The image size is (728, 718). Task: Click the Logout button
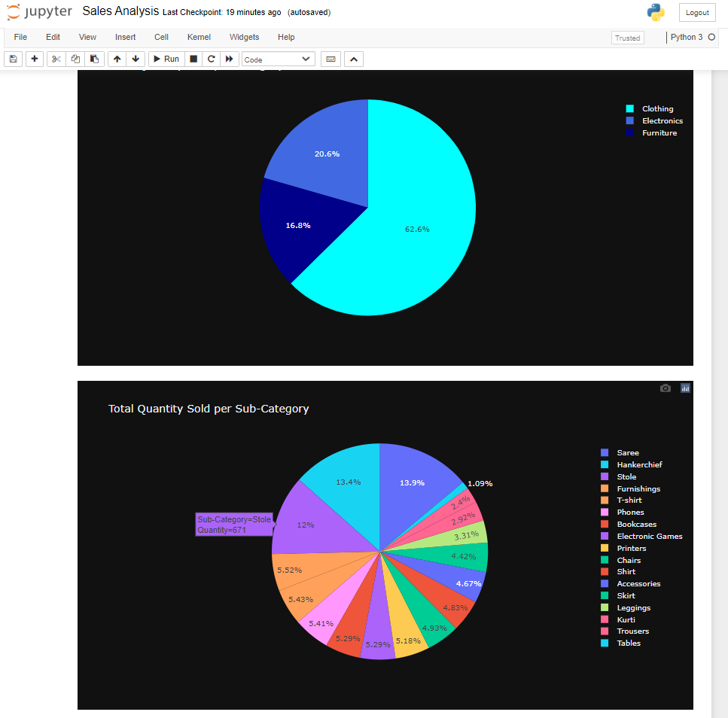(x=697, y=13)
